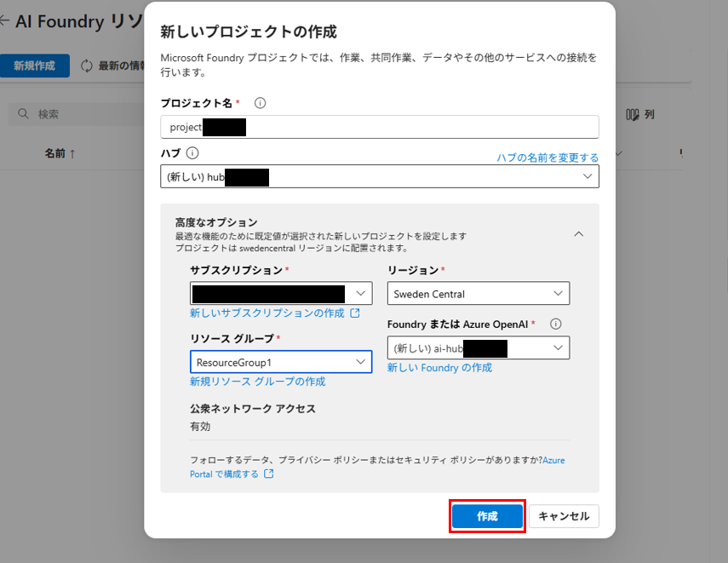Collapse the 高度なオプション section chevron
Viewport: 728px width, 563px height.
point(578,234)
